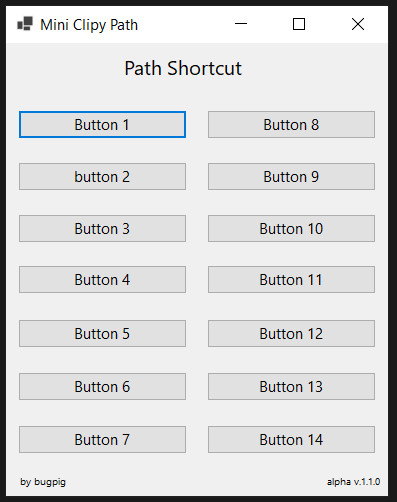Trigger Button 12 shortcut
The width and height of the screenshot is (397, 502).
[291, 334]
